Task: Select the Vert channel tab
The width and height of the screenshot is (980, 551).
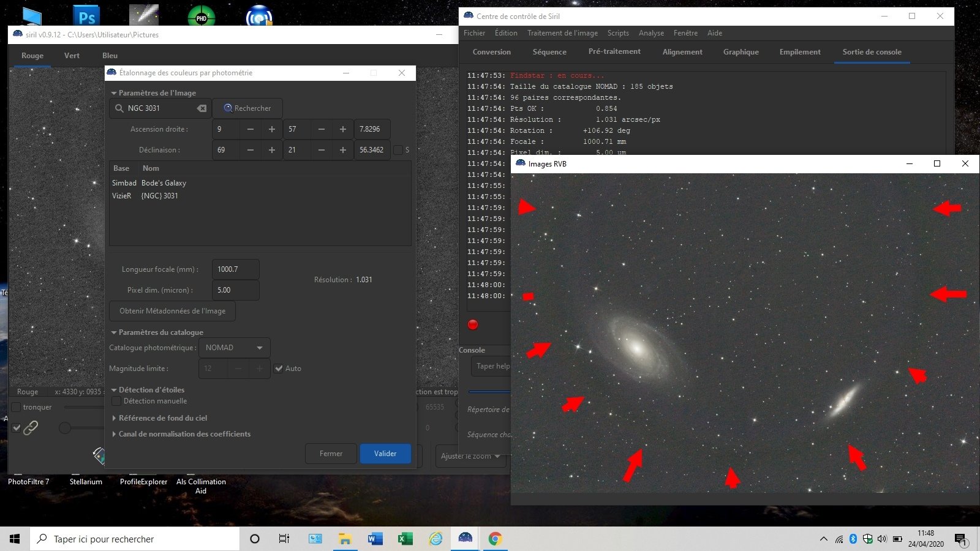Action: pos(72,56)
